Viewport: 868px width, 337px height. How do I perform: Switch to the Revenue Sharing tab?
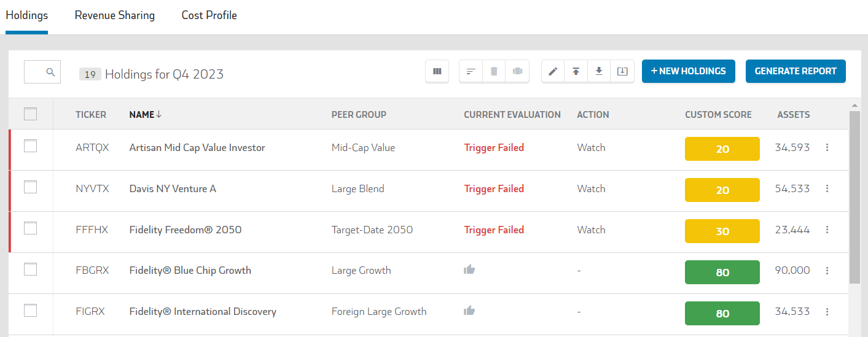[x=115, y=15]
